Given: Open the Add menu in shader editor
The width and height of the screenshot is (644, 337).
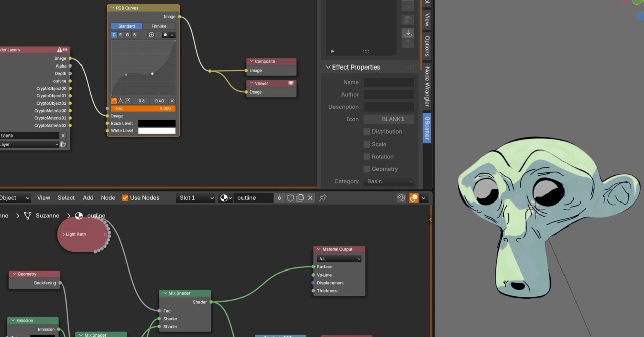Looking at the screenshot, I should tap(88, 198).
